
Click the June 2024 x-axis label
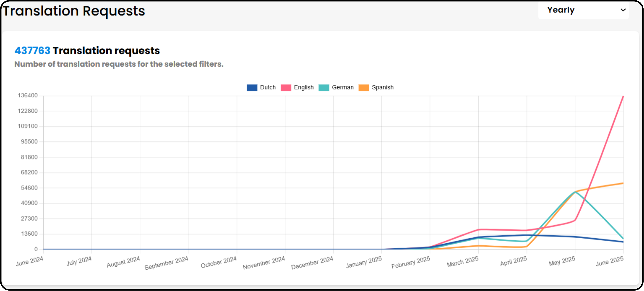(29, 262)
